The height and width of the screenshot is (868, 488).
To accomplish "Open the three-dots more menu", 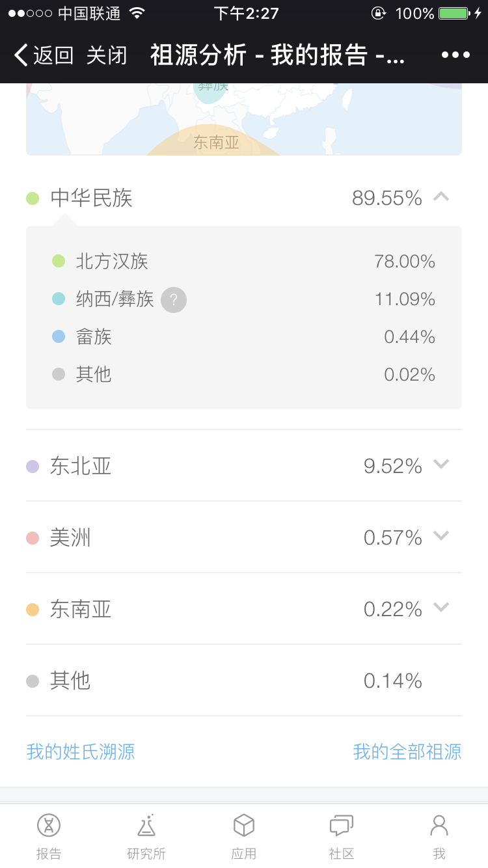I will click(x=455, y=55).
